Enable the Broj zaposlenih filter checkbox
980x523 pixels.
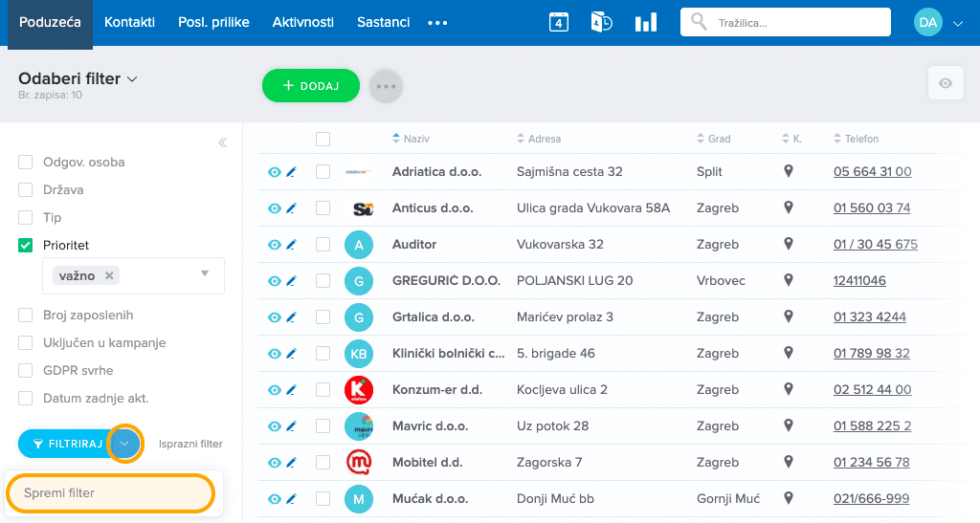click(25, 316)
